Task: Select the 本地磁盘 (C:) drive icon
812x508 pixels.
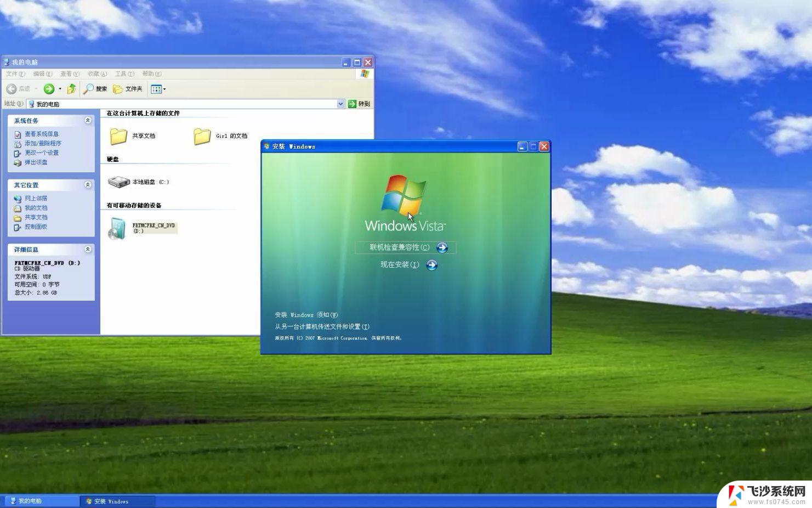Action: point(118,182)
